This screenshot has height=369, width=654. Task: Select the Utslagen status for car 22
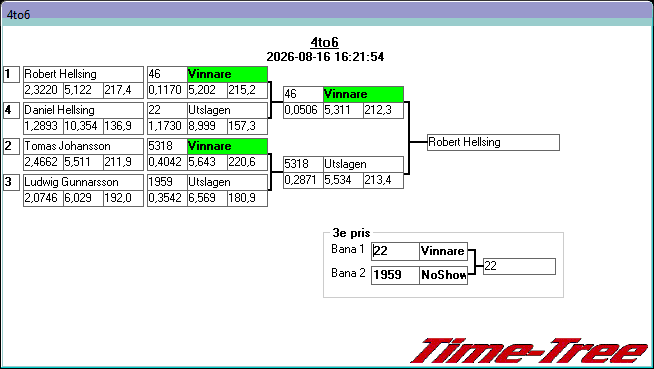[227, 110]
